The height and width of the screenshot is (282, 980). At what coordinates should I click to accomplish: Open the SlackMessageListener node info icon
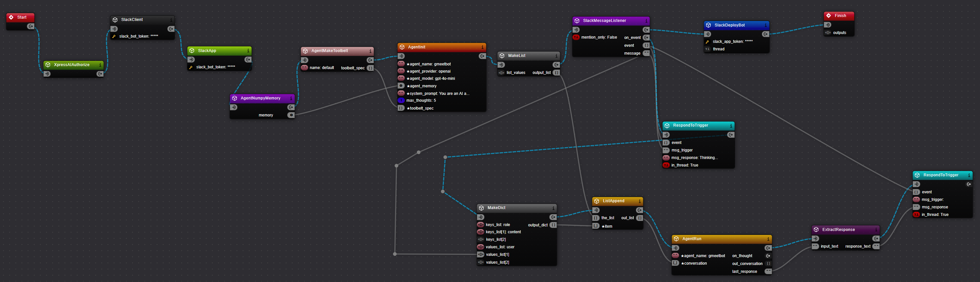click(646, 21)
